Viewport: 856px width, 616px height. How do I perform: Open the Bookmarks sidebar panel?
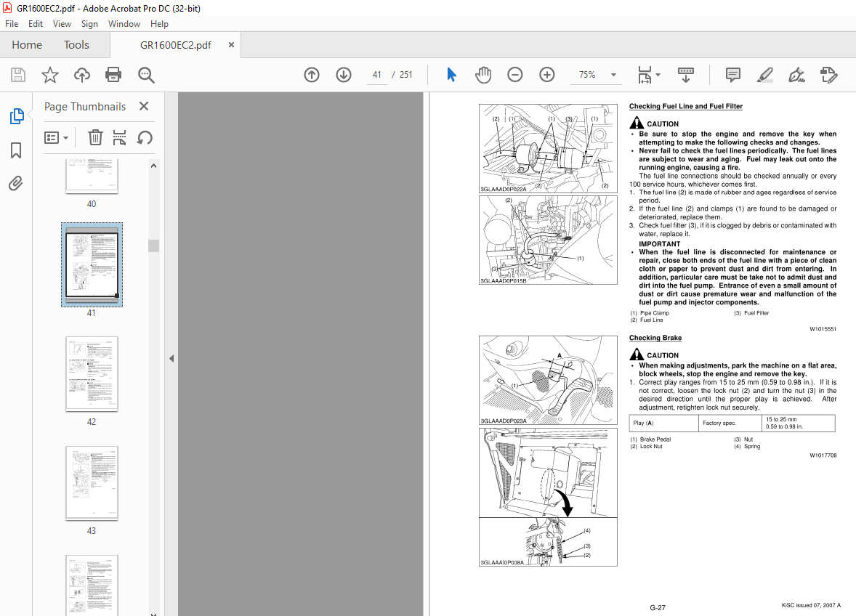coord(16,150)
